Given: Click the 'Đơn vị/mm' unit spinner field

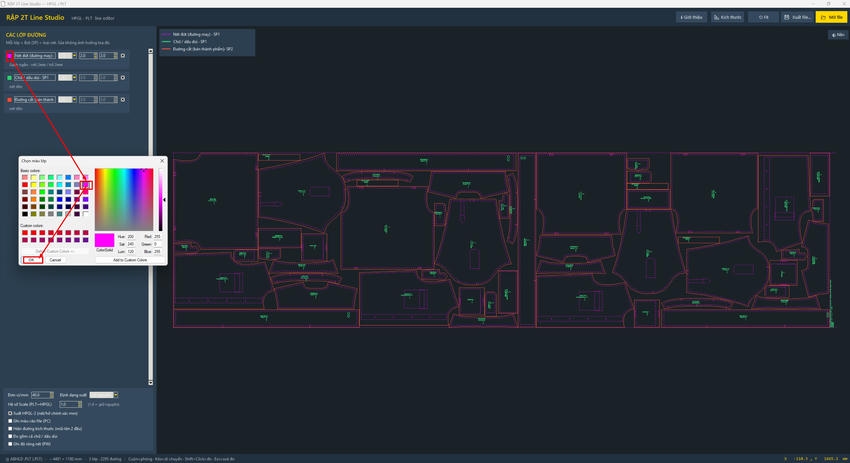Looking at the screenshot, I should pyautogui.click(x=42, y=395).
